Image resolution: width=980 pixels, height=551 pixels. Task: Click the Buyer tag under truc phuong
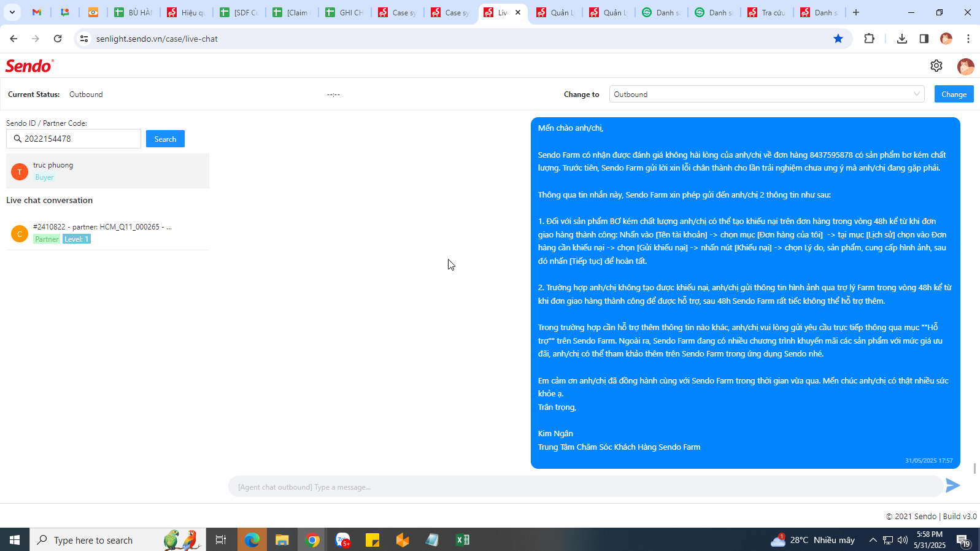pos(44,177)
